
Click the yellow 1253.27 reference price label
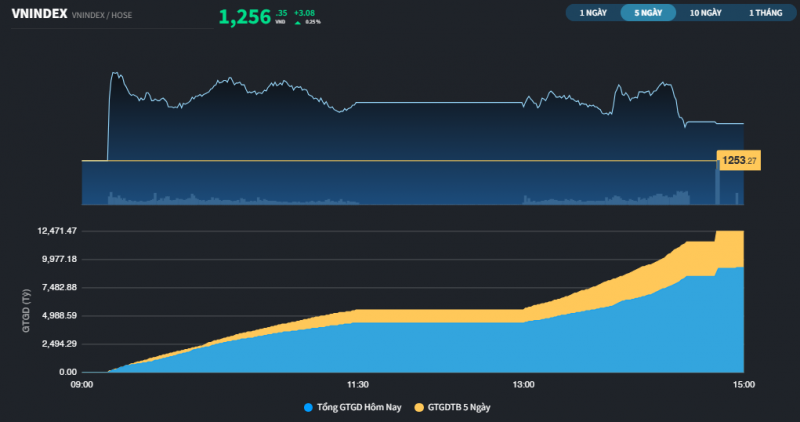click(740, 160)
